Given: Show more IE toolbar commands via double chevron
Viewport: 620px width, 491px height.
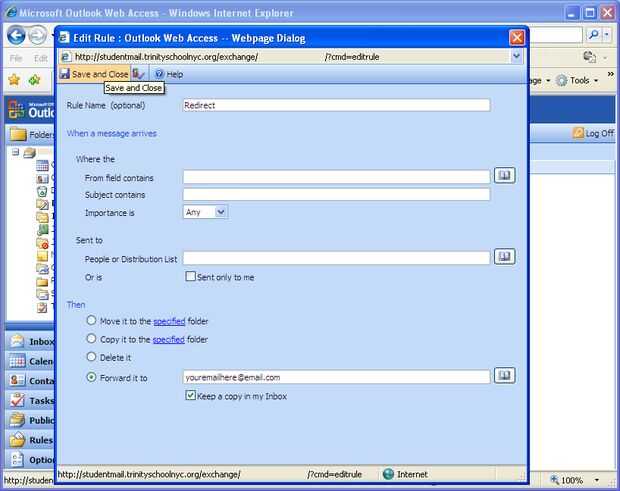Looking at the screenshot, I should (x=611, y=74).
